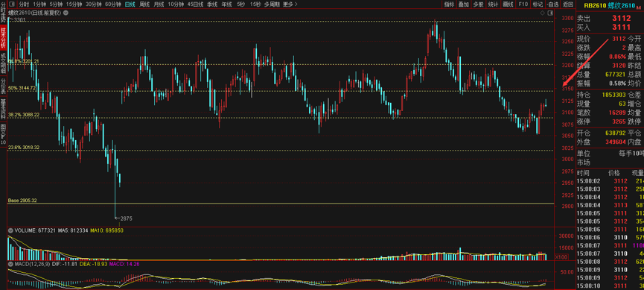Select the 15分钟 period
Viewport: 644px width, 290px height.
click(74, 4)
